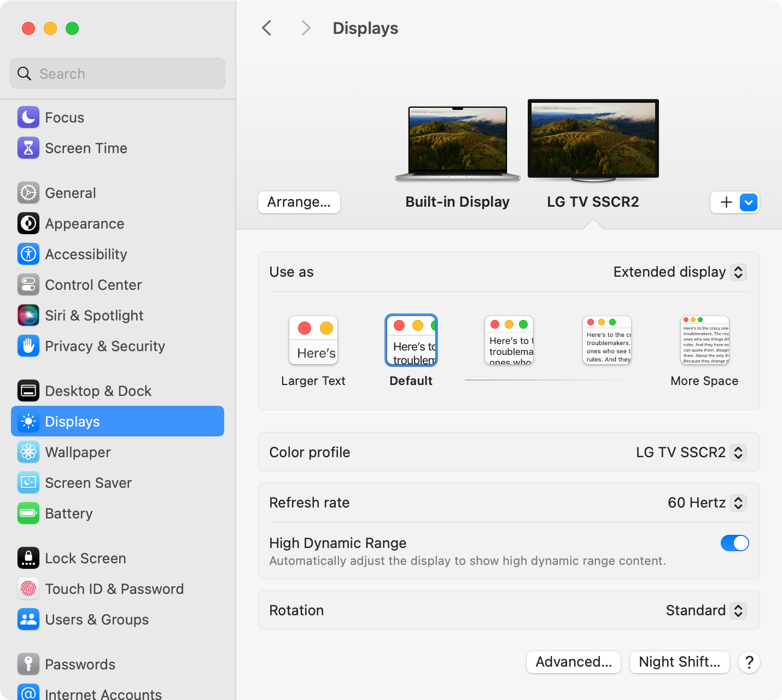Screen dimensions: 782x700
Task: Select the Accessibility sidebar icon
Action: 28,254
